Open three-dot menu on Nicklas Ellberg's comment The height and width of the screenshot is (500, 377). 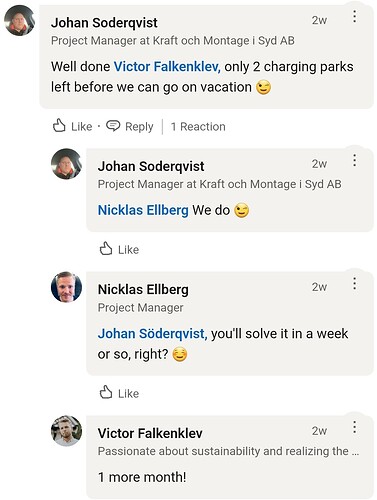(x=354, y=284)
